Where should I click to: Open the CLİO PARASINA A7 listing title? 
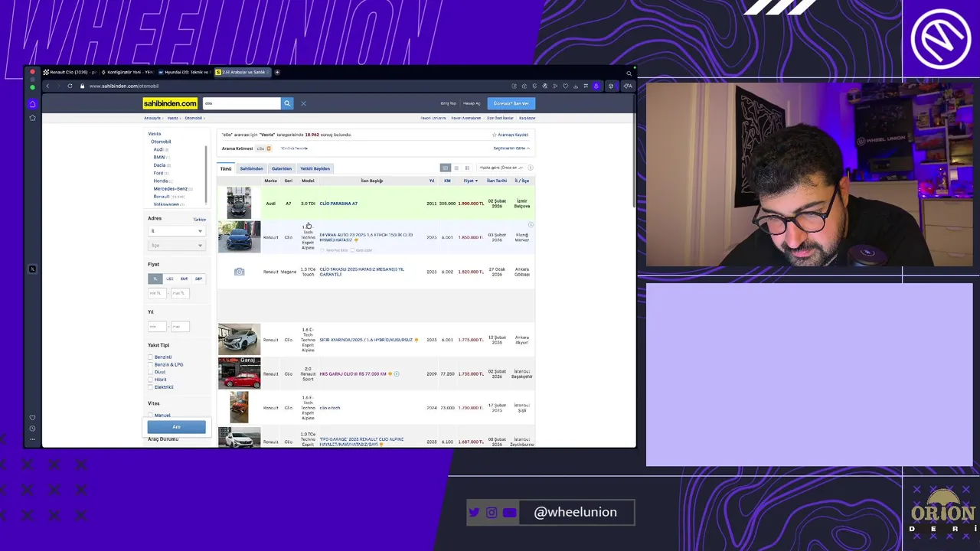338,204
